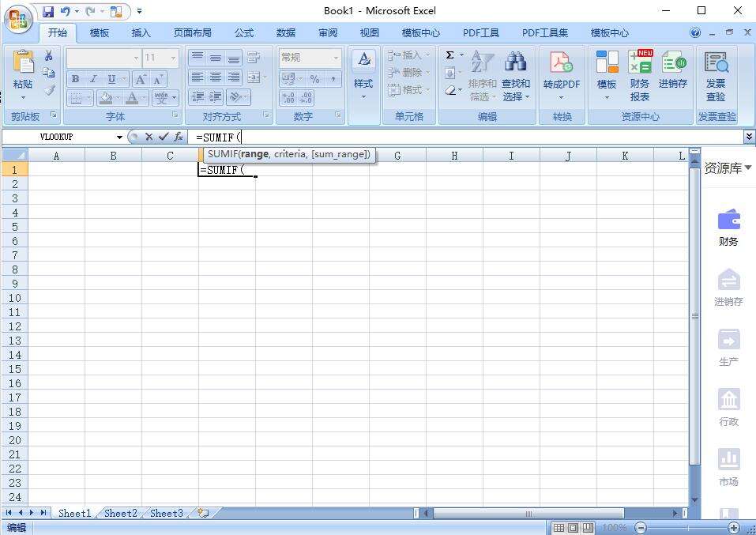Open the Formulas (公式) tab
The image size is (756, 535).
pos(244,33)
